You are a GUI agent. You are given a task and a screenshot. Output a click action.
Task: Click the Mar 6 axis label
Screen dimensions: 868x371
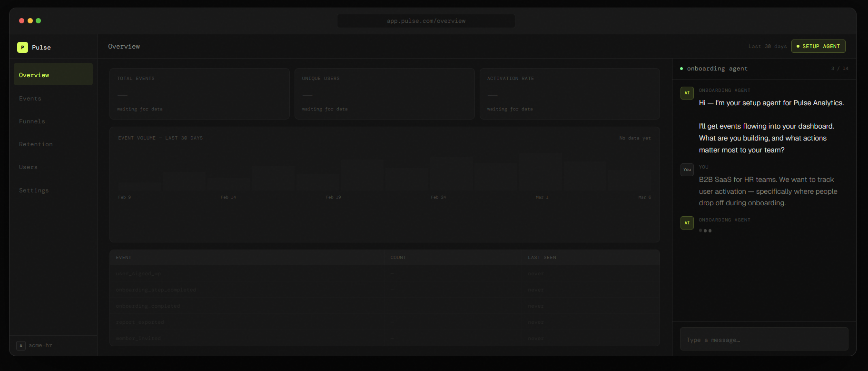645,197
